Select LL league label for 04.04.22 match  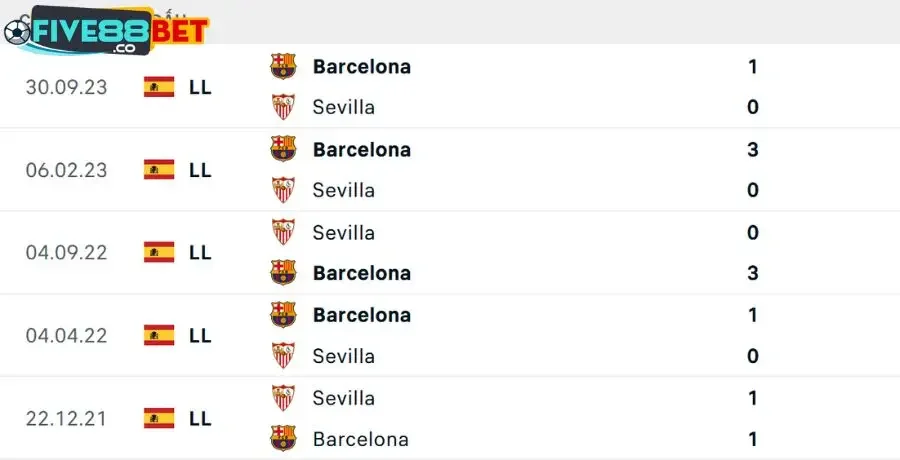[200, 336]
